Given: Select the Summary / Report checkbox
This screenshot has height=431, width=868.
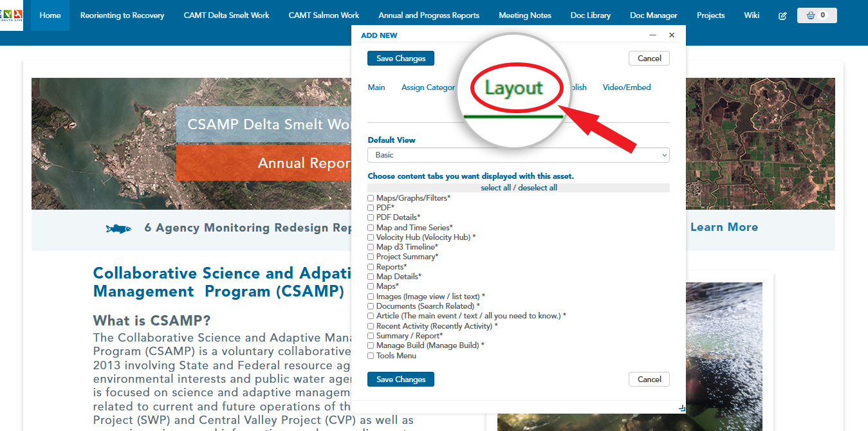Looking at the screenshot, I should pyautogui.click(x=371, y=336).
